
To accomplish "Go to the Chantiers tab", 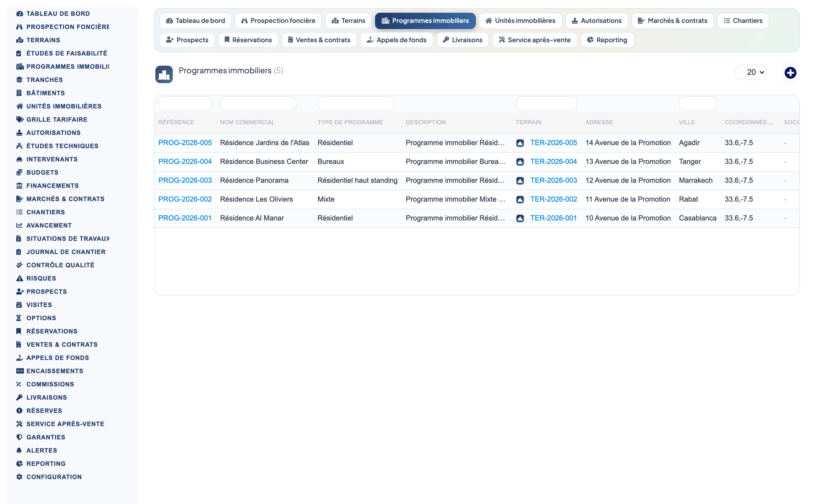I will coord(743,21).
